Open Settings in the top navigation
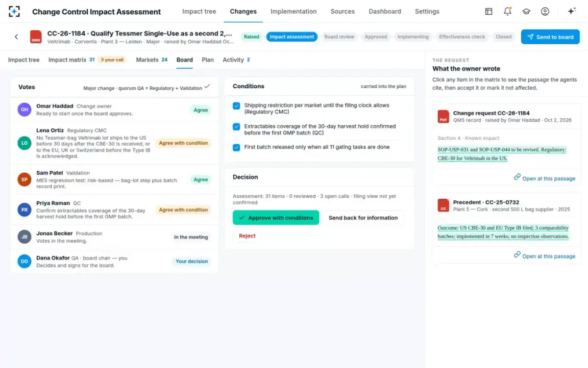588x368 pixels. pyautogui.click(x=427, y=11)
